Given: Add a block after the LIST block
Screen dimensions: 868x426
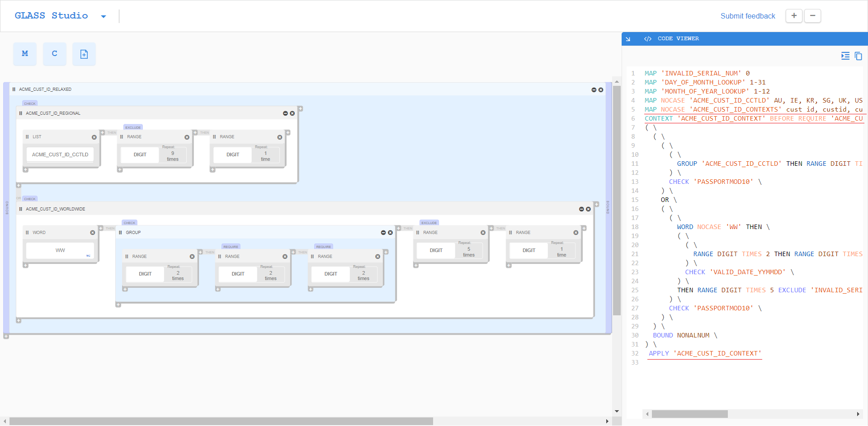Looking at the screenshot, I should click(x=103, y=133).
